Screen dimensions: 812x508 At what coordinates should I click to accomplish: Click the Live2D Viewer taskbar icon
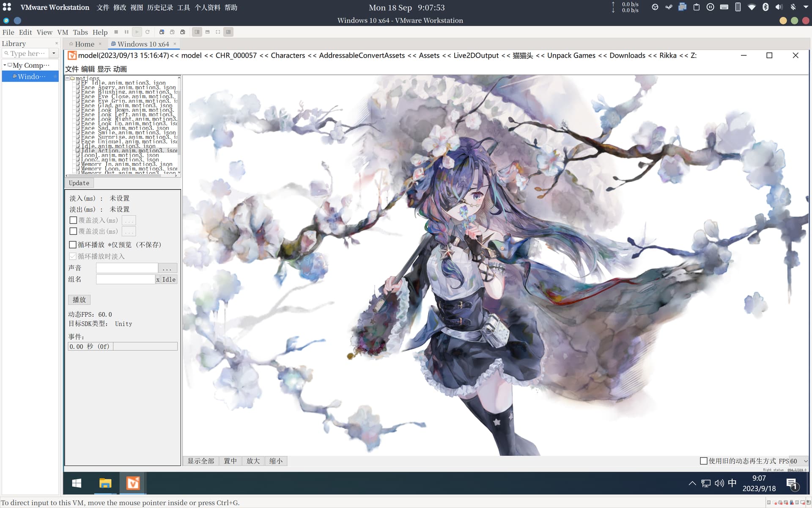(133, 483)
